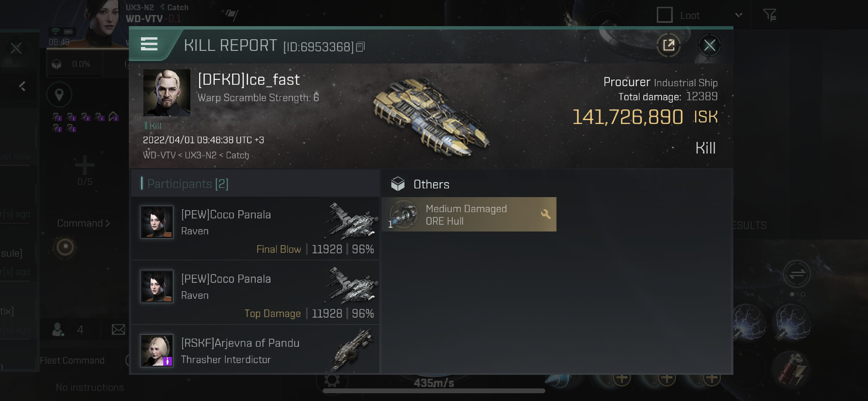Copy the kill report ID
This screenshot has height=401, width=868.
[360, 47]
